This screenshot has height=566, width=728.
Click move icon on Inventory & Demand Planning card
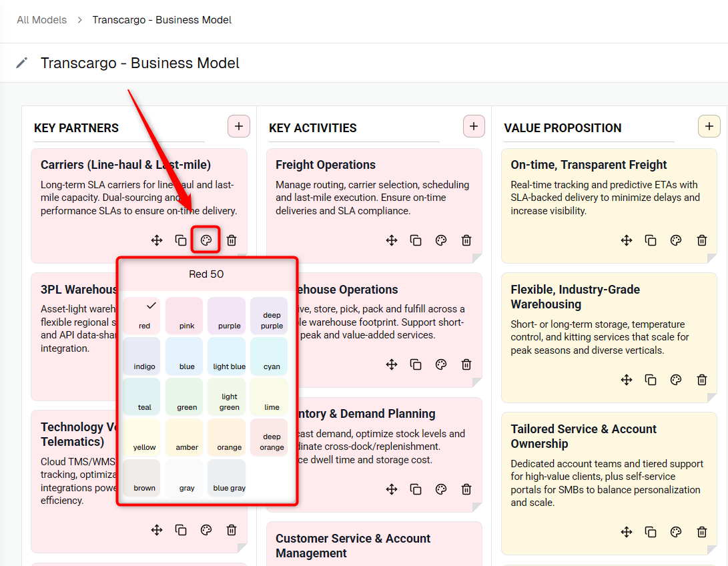coord(392,489)
